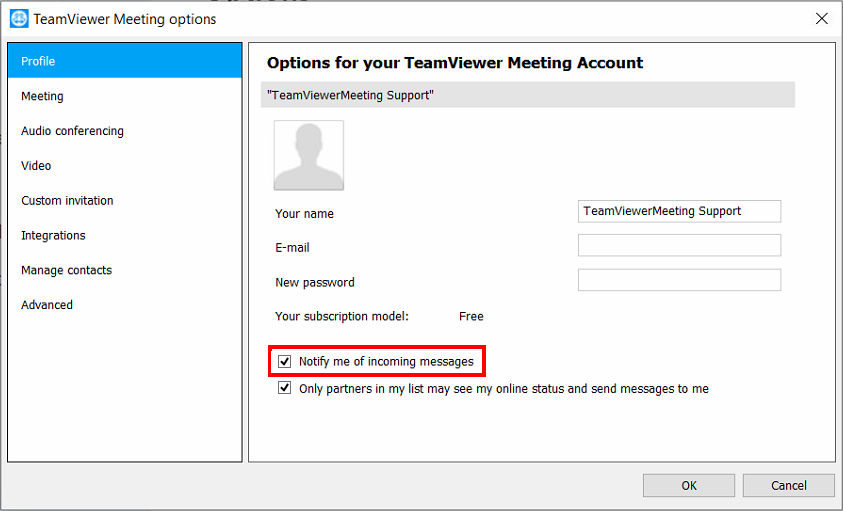Dismiss dialog with the Cancel button
Screen dimensions: 843x511
(x=789, y=485)
